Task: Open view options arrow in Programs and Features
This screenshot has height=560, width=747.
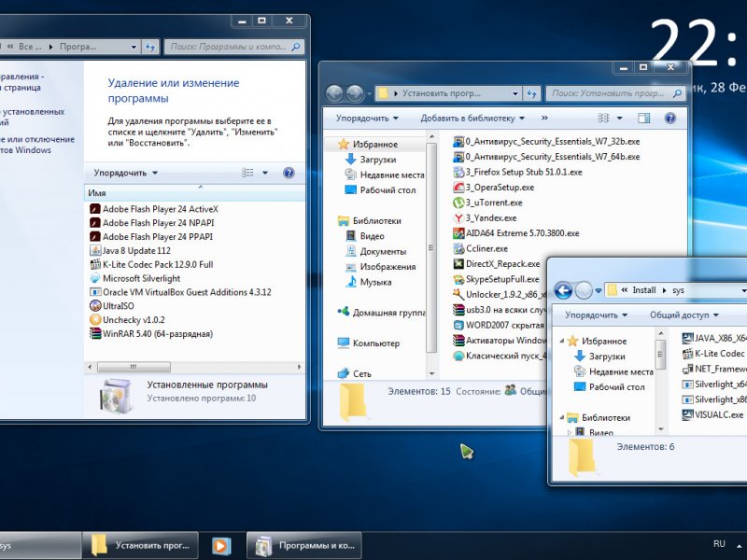Action: point(265,173)
